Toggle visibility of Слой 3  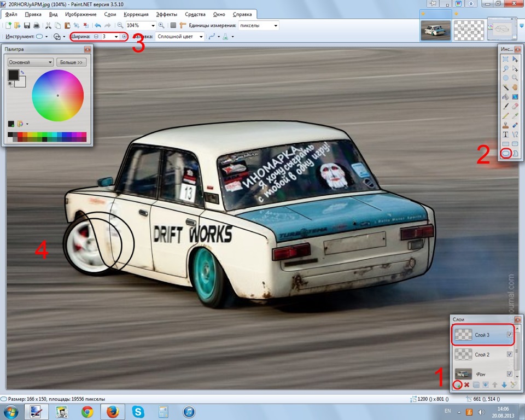pos(509,335)
